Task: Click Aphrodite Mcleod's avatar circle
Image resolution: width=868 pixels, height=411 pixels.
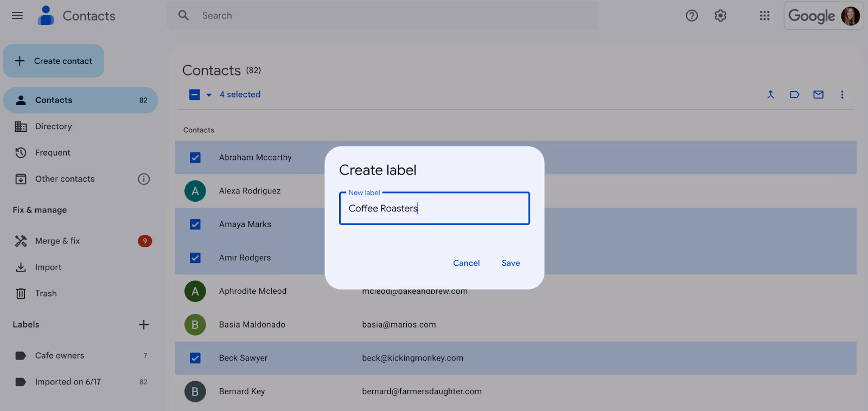Action: point(195,291)
